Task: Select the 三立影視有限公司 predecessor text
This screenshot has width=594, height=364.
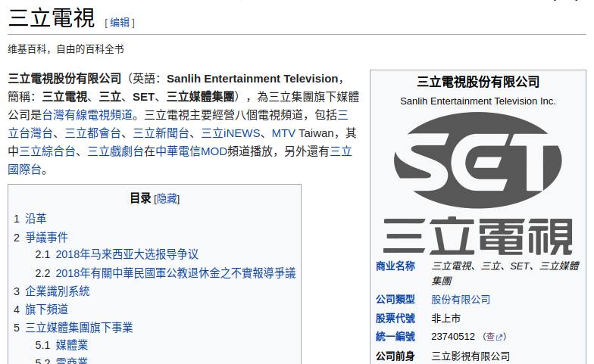Action: coord(471,356)
